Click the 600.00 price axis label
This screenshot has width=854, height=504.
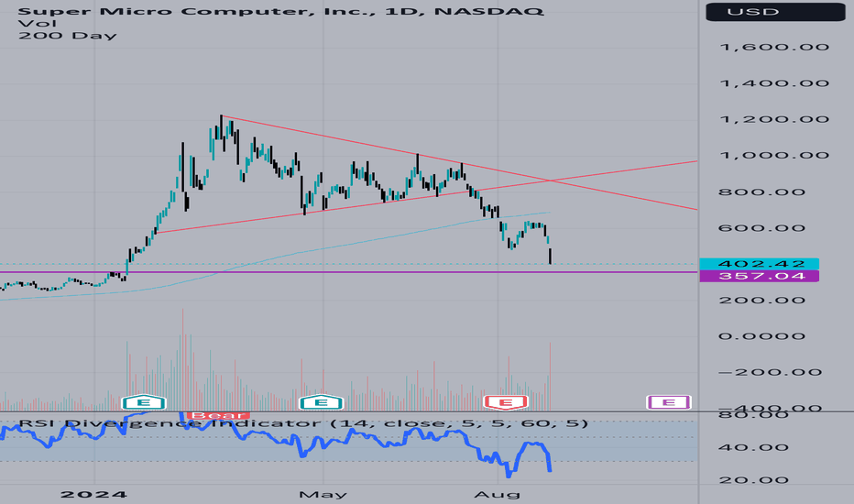coord(761,228)
